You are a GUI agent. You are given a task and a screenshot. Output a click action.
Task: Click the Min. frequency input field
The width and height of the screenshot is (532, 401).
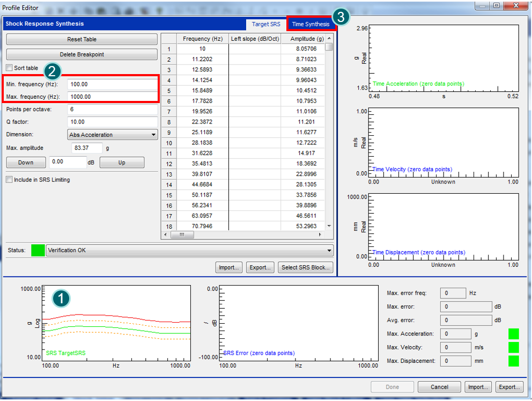pos(112,84)
